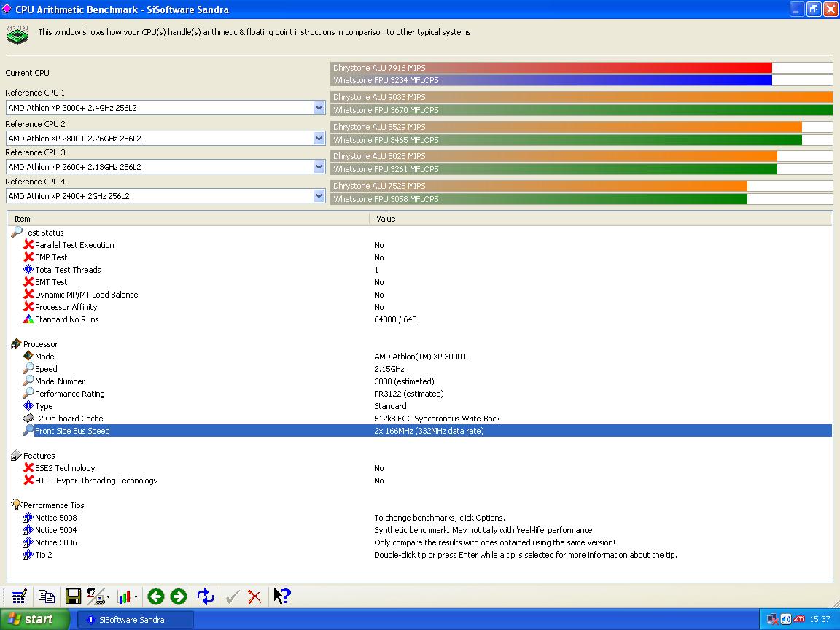
Task: Open Reference CPU 1 dropdown
Action: click(319, 108)
